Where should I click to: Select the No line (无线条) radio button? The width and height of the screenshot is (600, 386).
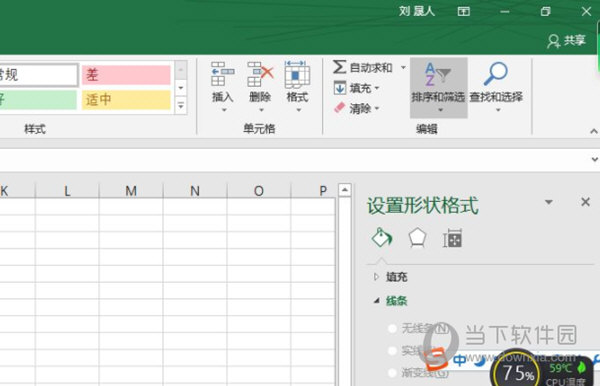[392, 328]
